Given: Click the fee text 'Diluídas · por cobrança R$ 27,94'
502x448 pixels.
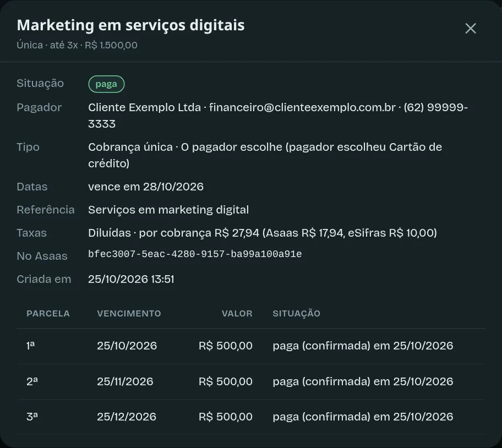Looking at the screenshot, I should [x=173, y=233].
